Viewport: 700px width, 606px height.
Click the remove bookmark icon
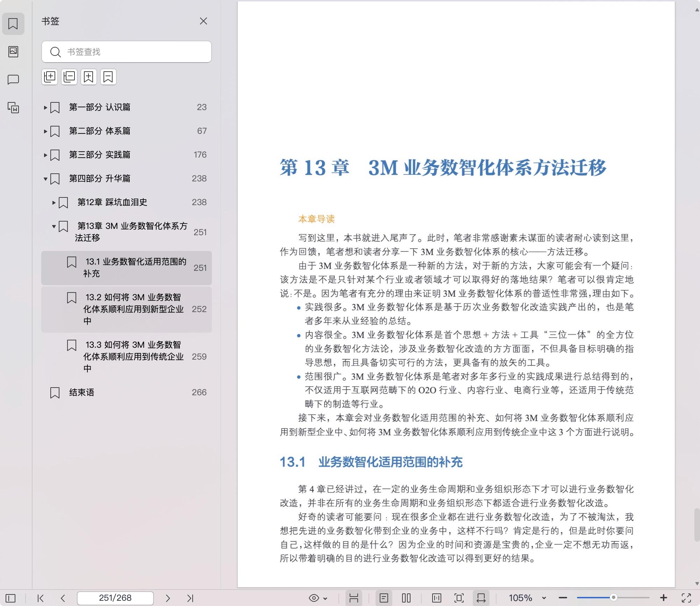tap(108, 77)
